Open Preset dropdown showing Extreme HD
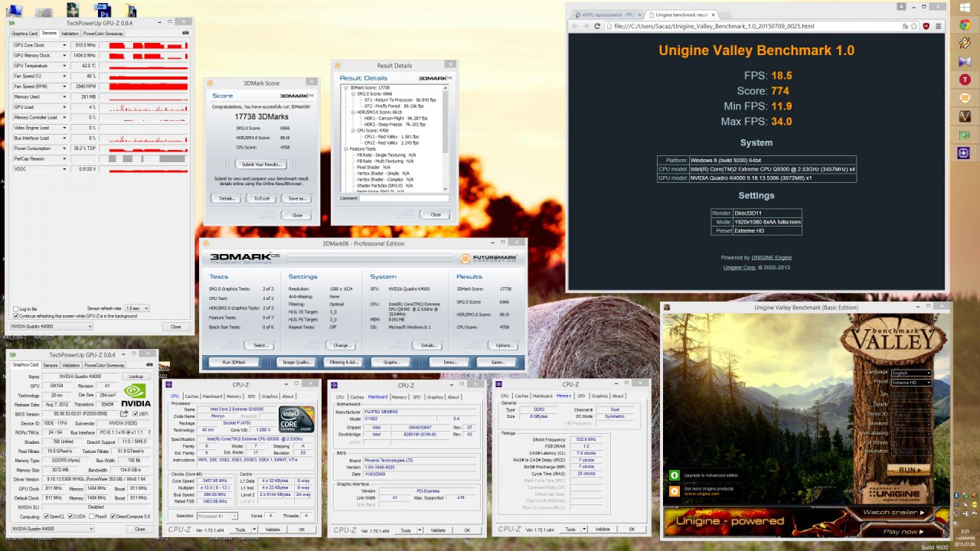980x551 pixels. [x=911, y=381]
